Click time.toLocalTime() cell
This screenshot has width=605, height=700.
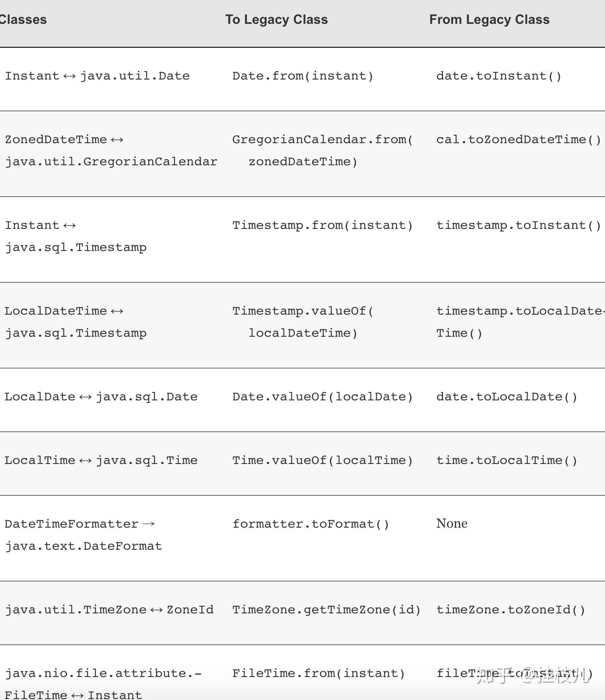(507, 460)
